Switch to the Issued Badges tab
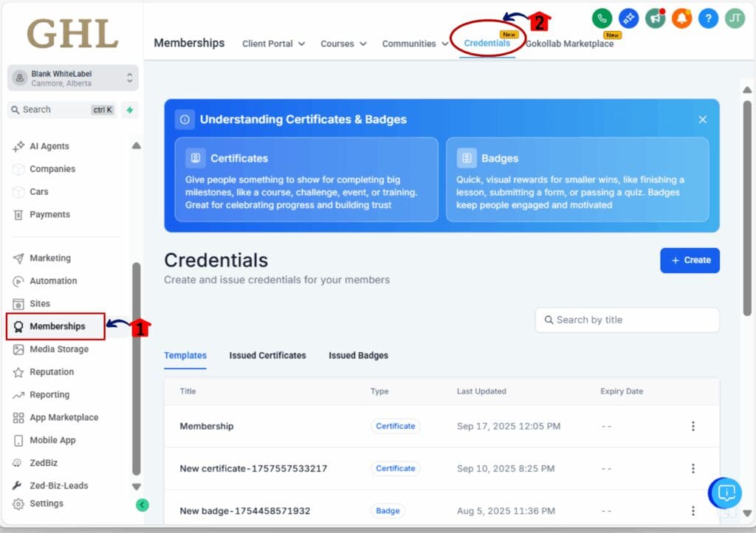The height and width of the screenshot is (533, 756). (358, 355)
